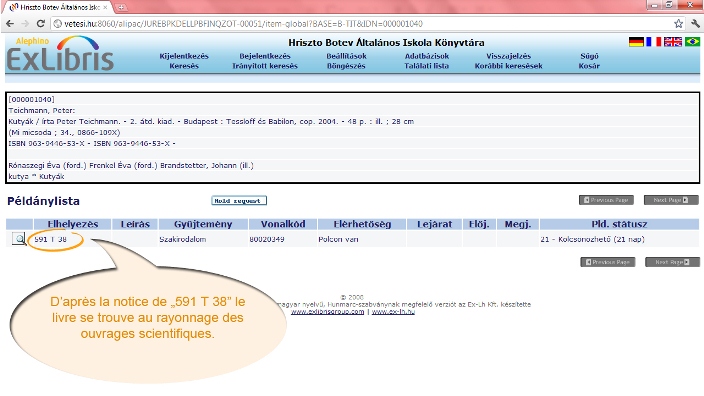Switch language with UK flag

(673, 42)
